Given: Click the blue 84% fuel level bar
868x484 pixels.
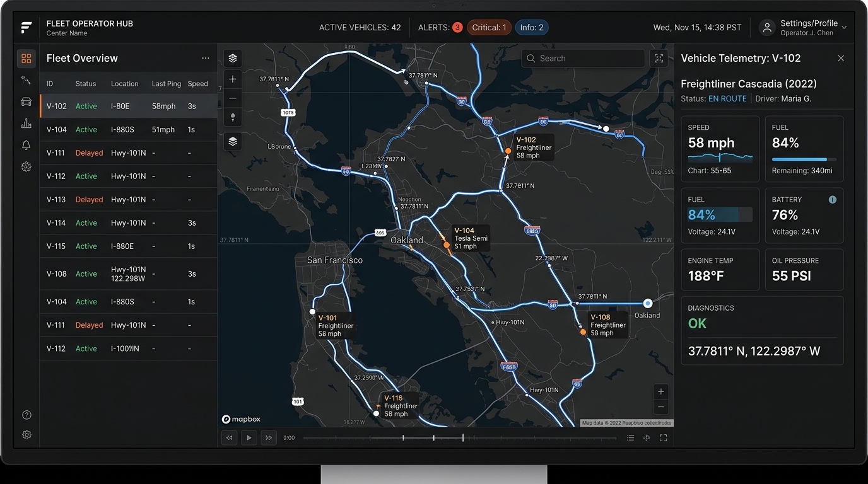Looking at the screenshot, I should tap(720, 215).
